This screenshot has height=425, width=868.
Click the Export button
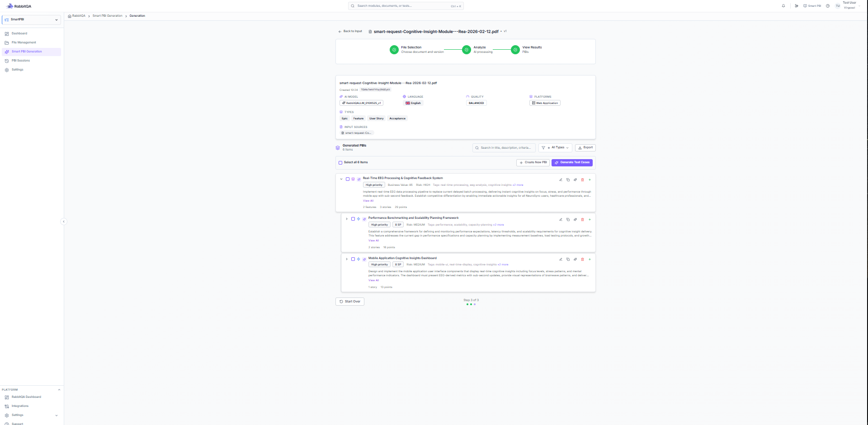[x=585, y=148]
